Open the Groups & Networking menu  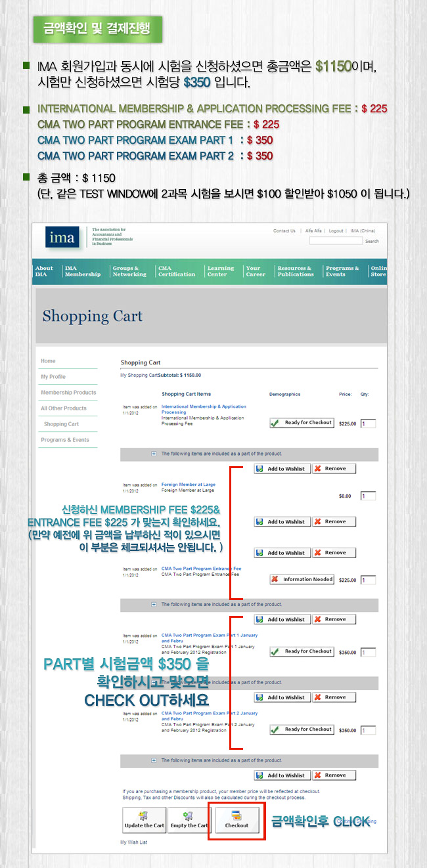(x=129, y=271)
